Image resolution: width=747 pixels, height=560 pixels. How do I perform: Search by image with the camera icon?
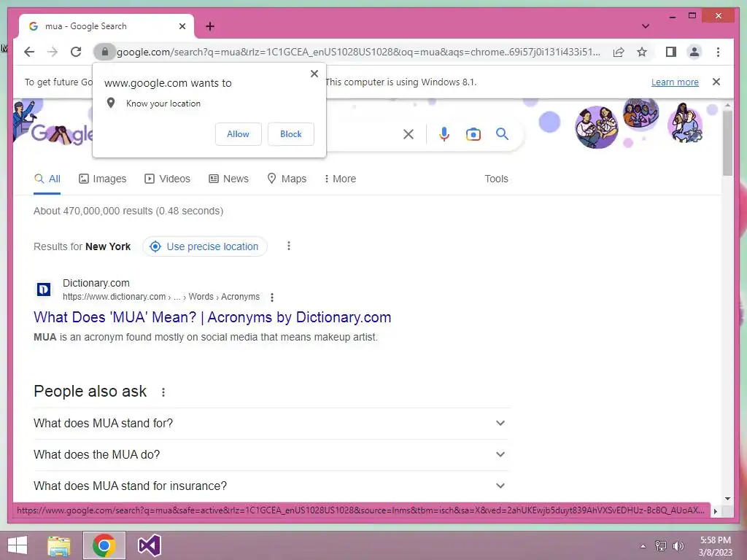tap(473, 134)
